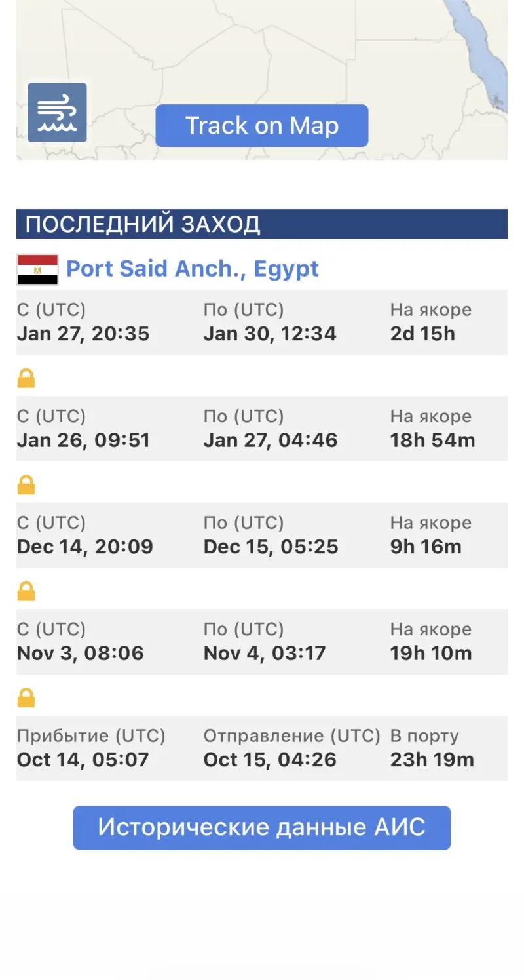The image size is (524, 980).
Task: Select the Jan 27, 20:35 anchorage row
Action: coord(261,322)
